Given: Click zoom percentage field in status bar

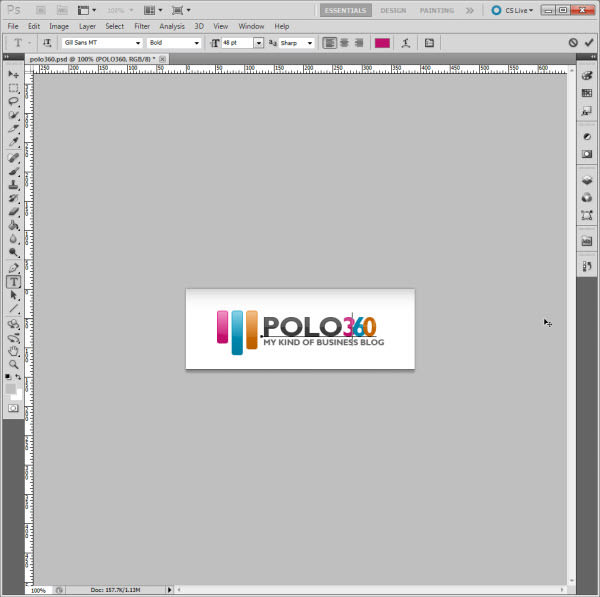Looking at the screenshot, I should tap(38, 590).
